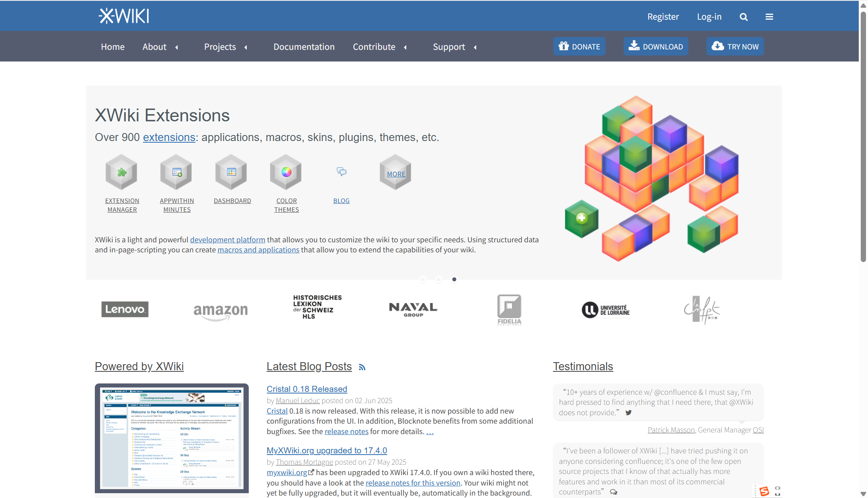868x498 pixels.
Task: Select the first carousel slide dot
Action: [x=423, y=279]
